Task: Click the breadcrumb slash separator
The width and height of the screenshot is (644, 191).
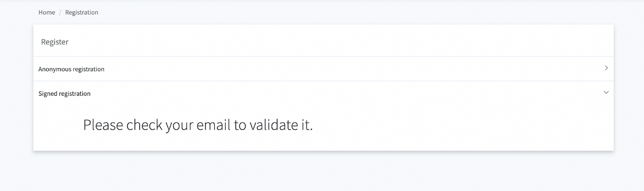Action: [60, 13]
